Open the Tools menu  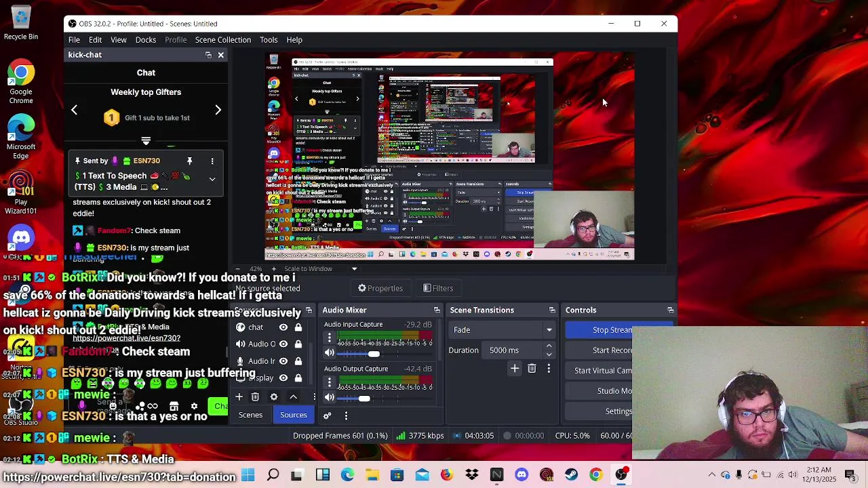(x=269, y=39)
